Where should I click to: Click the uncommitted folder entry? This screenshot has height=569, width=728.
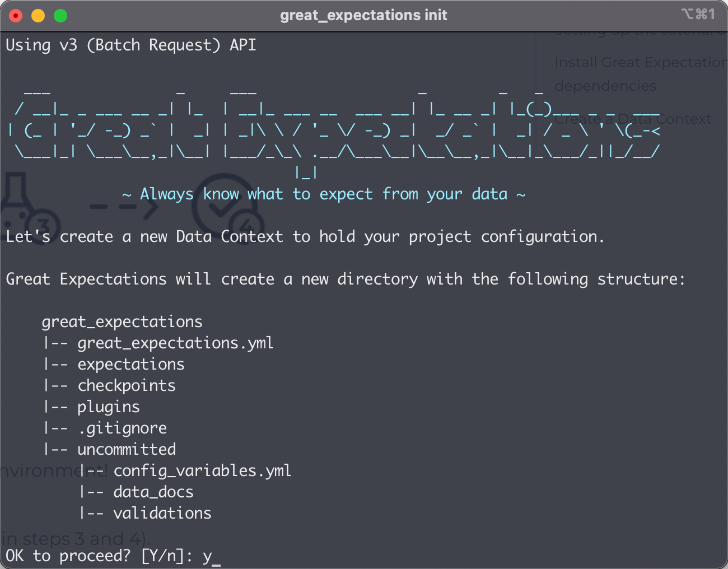tap(127, 449)
